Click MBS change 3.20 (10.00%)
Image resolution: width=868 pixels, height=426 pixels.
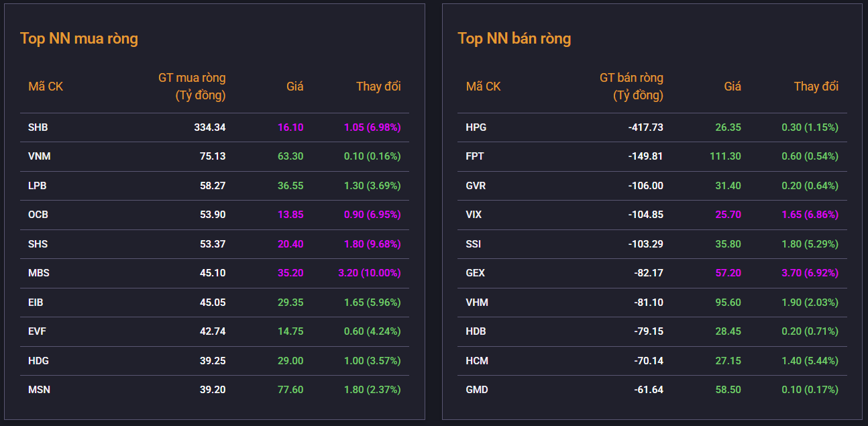point(370,273)
